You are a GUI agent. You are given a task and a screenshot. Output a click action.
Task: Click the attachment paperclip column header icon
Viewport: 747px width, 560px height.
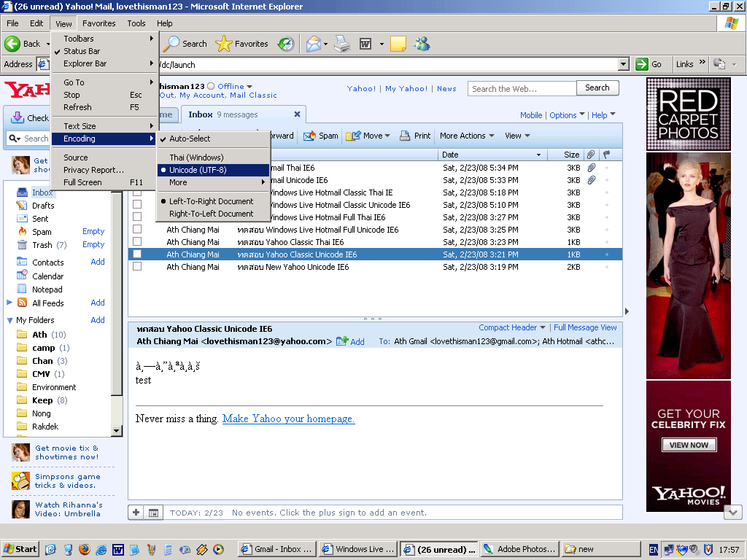pyautogui.click(x=591, y=155)
